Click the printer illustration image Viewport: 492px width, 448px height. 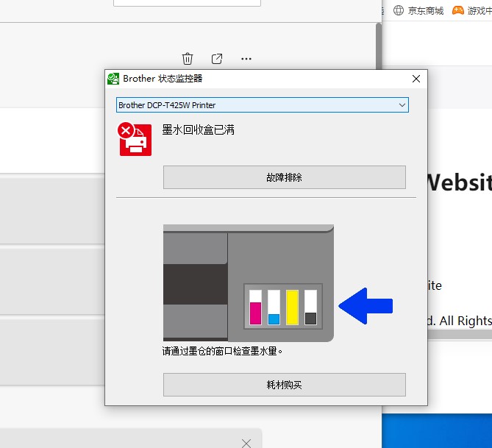pyautogui.click(x=249, y=283)
